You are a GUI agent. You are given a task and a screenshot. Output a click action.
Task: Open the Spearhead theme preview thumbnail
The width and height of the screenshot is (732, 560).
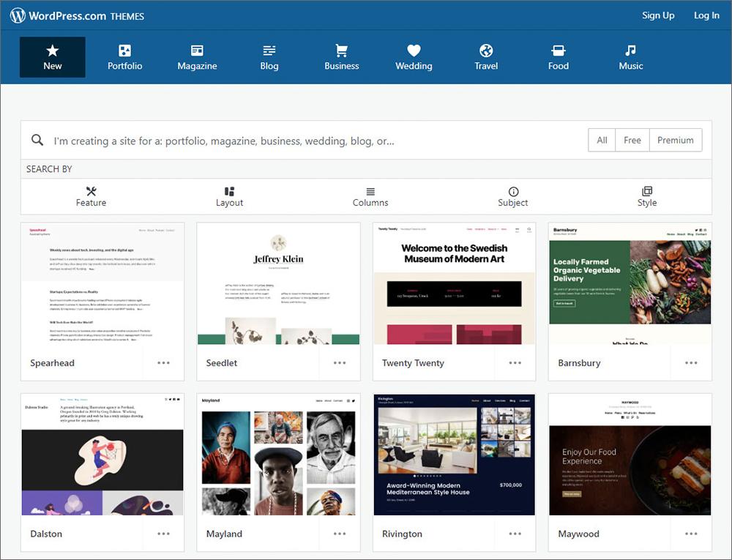102,284
